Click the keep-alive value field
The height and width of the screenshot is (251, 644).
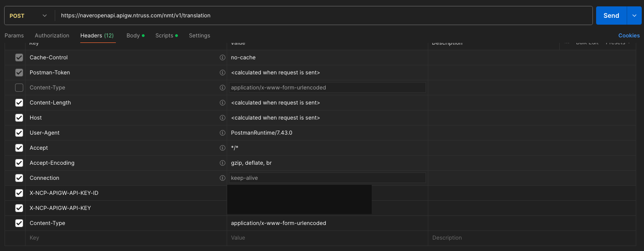click(327, 178)
